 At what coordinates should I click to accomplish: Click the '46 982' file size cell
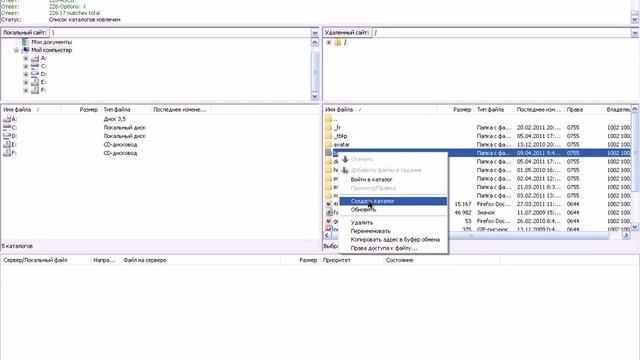(x=463, y=213)
